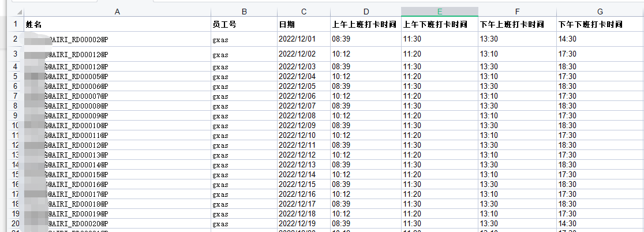Click the date cell 2022/12/01
Screen dimensions: 644x232
304,39
